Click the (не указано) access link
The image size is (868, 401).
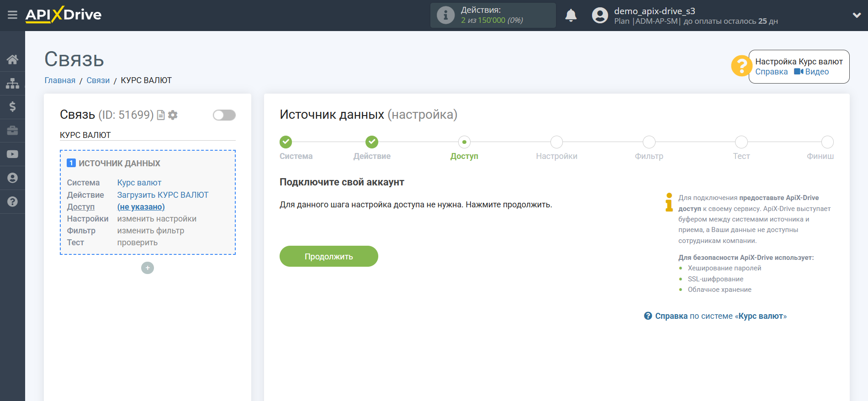point(141,207)
